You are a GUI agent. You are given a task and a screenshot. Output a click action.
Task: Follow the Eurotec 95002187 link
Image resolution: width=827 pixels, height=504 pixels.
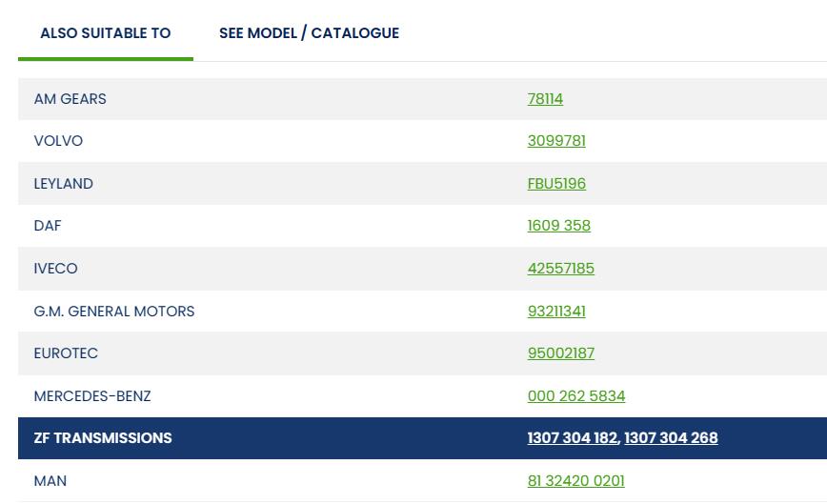(560, 353)
